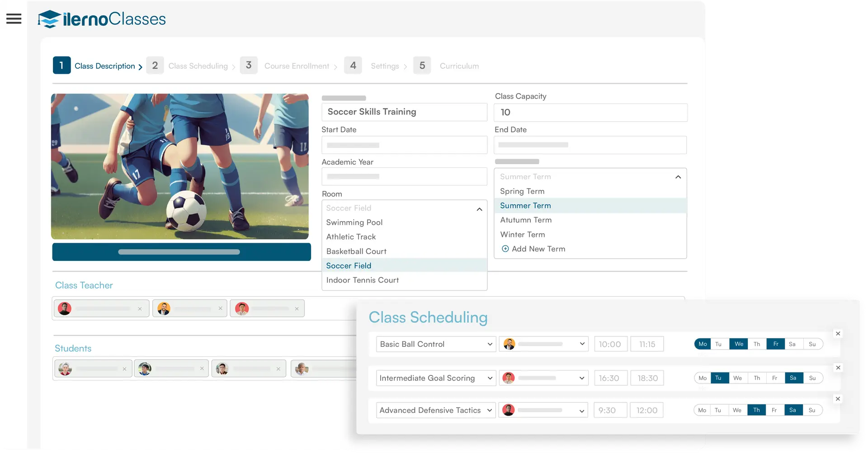Delete the Intermediate Goal Scoring schedule row
The height and width of the screenshot is (454, 868).
(x=838, y=368)
